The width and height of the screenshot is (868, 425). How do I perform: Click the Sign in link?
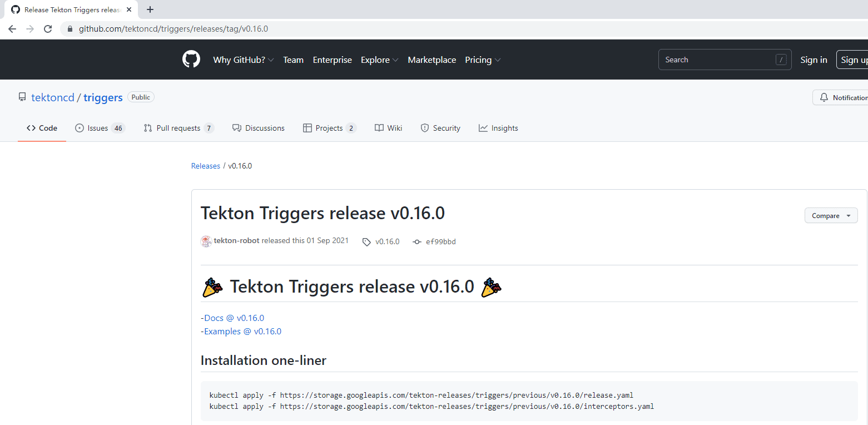[814, 60]
